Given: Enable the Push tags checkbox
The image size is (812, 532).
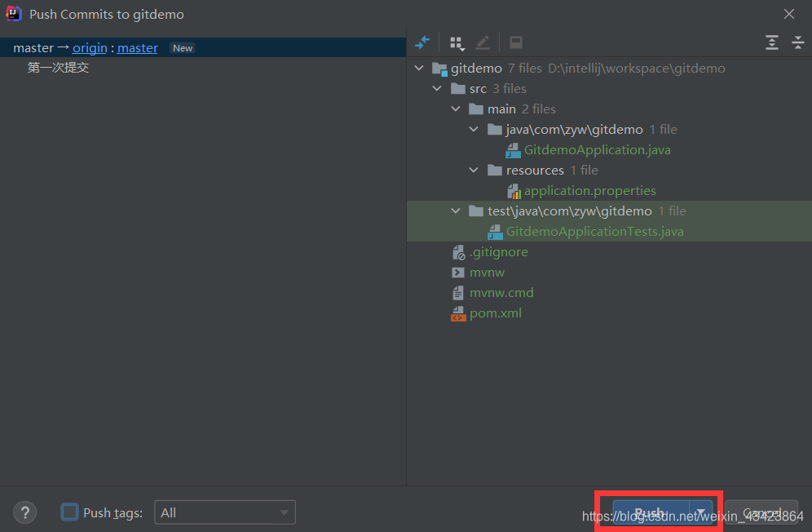Looking at the screenshot, I should point(69,512).
